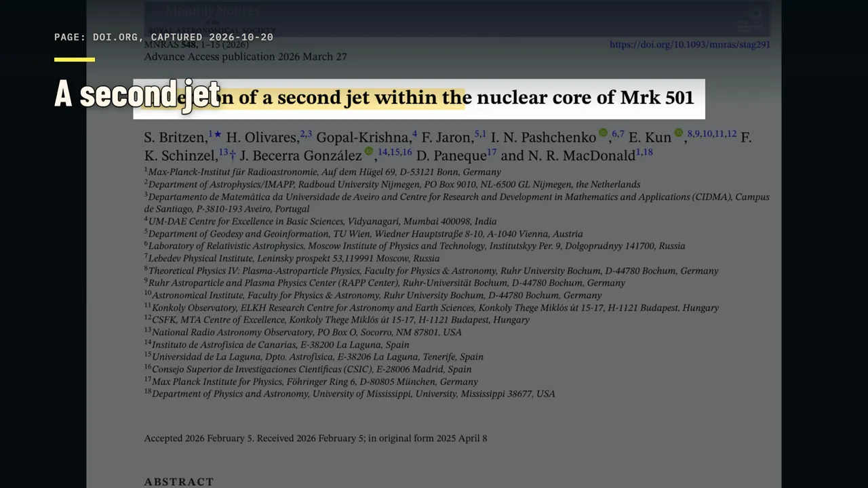
Task: Click the 'Accepted 2026 February 5' date line
Action: click(315, 439)
